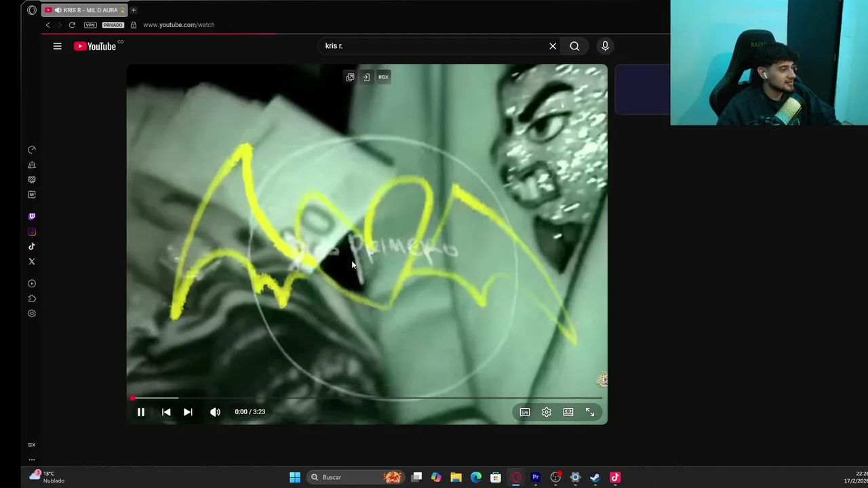Open TikTok in sidebar
The height and width of the screenshot is (488, 868).
point(32,247)
